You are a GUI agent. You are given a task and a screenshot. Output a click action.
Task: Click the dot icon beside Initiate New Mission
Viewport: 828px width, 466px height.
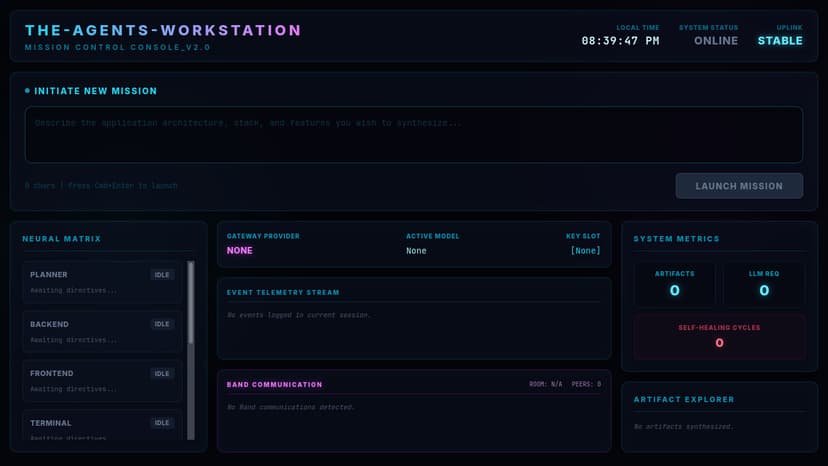click(27, 91)
